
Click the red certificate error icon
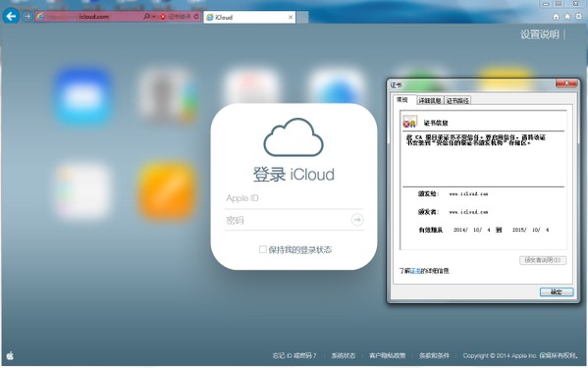(163, 17)
